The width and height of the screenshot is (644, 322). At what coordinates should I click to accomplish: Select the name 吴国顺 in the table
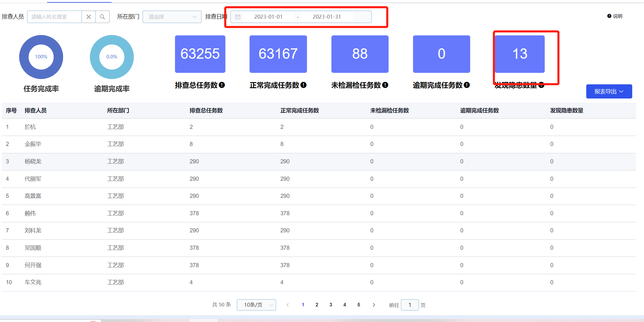pos(33,248)
